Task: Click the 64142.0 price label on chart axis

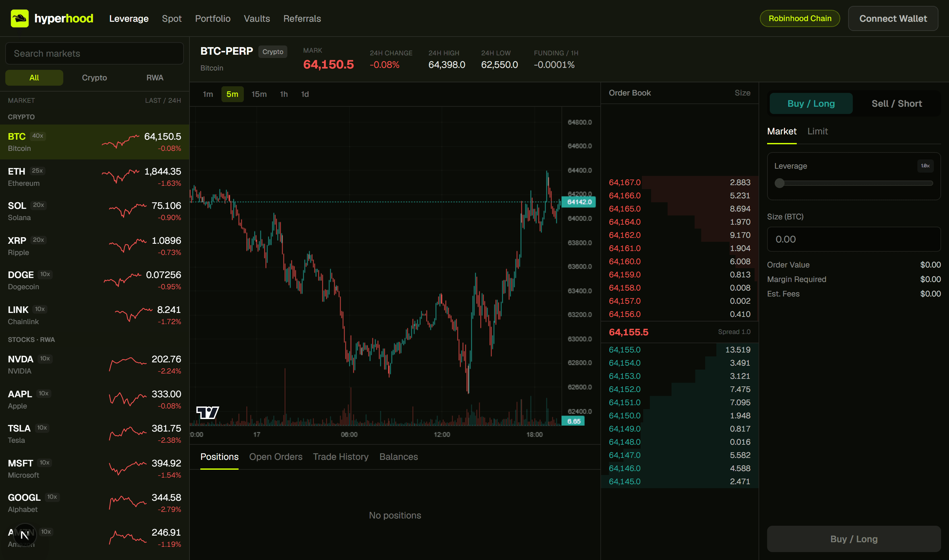Action: tap(579, 202)
